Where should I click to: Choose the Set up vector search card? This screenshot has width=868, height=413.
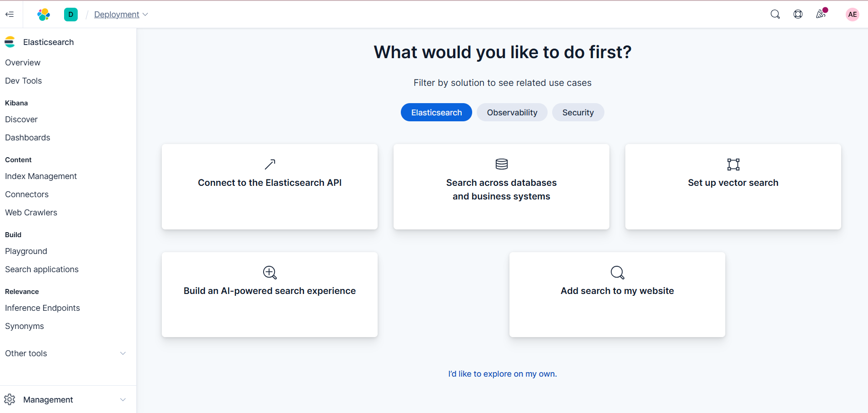[x=733, y=186]
